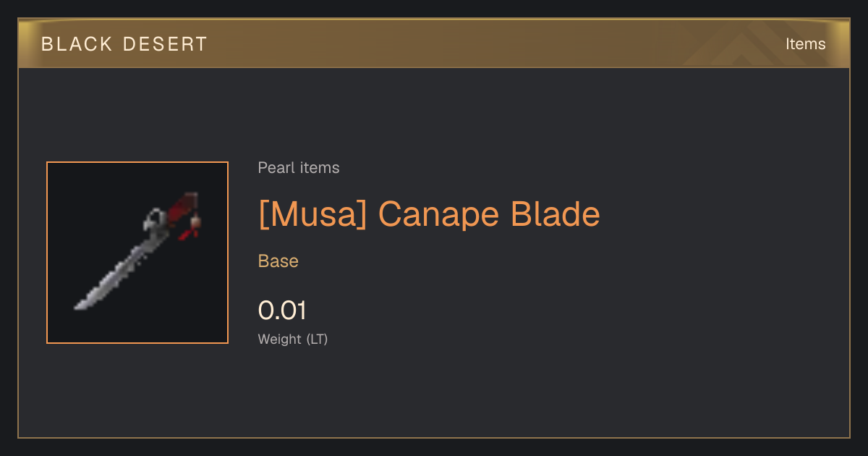Select the [Musa] Canape Blade title
The height and width of the screenshot is (456, 868).
pos(429,214)
